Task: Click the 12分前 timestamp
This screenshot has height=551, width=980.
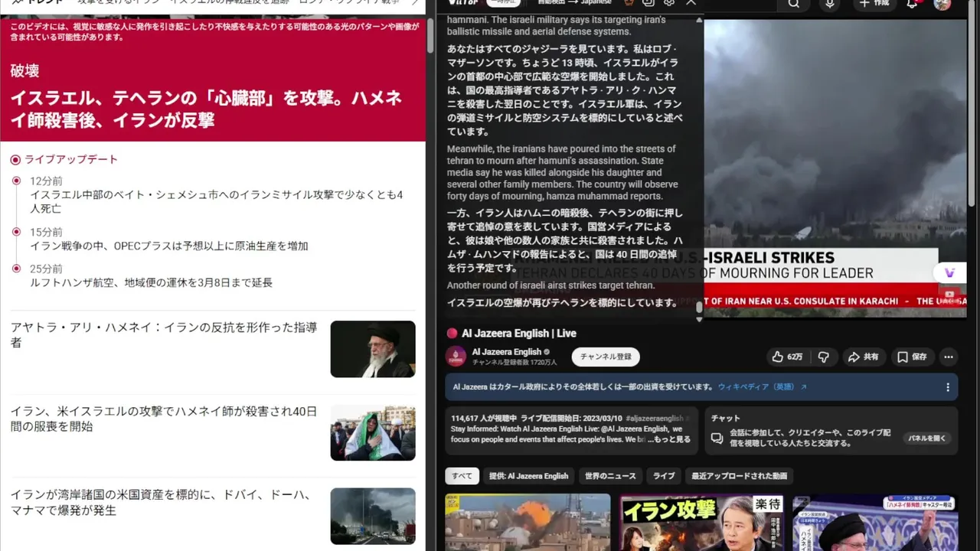Action: [46, 181]
